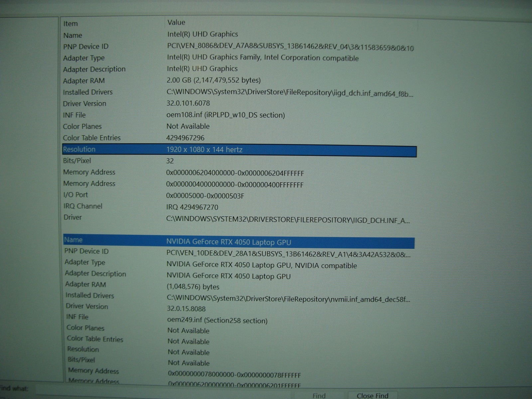Click the Close Find button
The height and width of the screenshot is (399, 532).
click(x=372, y=395)
